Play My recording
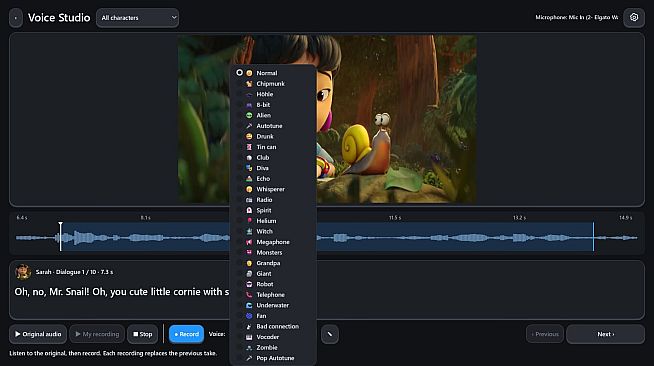654x366 pixels. (x=97, y=334)
